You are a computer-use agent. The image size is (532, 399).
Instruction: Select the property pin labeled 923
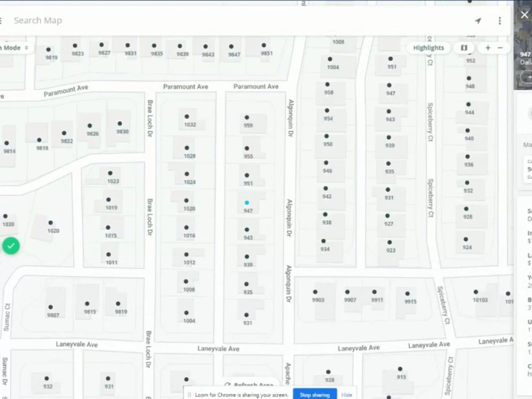point(390,242)
